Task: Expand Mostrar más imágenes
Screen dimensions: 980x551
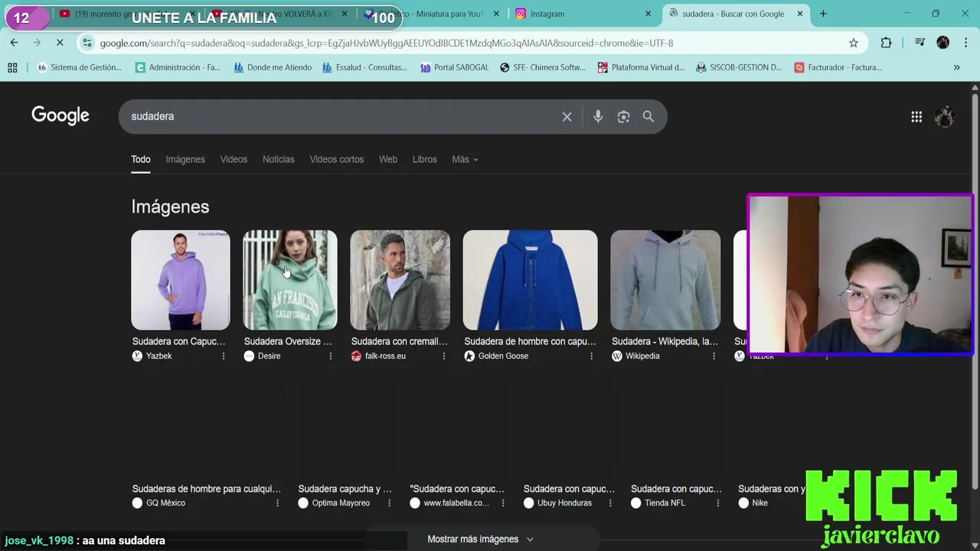Action: point(480,539)
